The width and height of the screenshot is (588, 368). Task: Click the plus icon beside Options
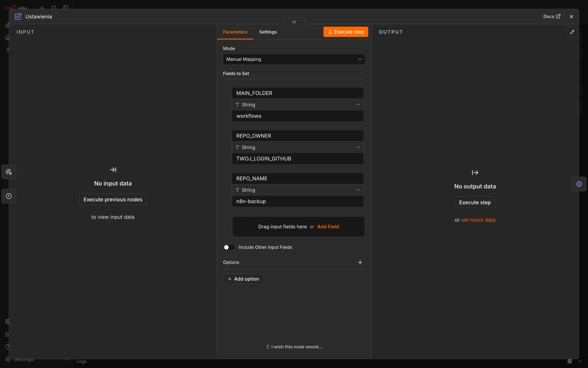point(360,262)
